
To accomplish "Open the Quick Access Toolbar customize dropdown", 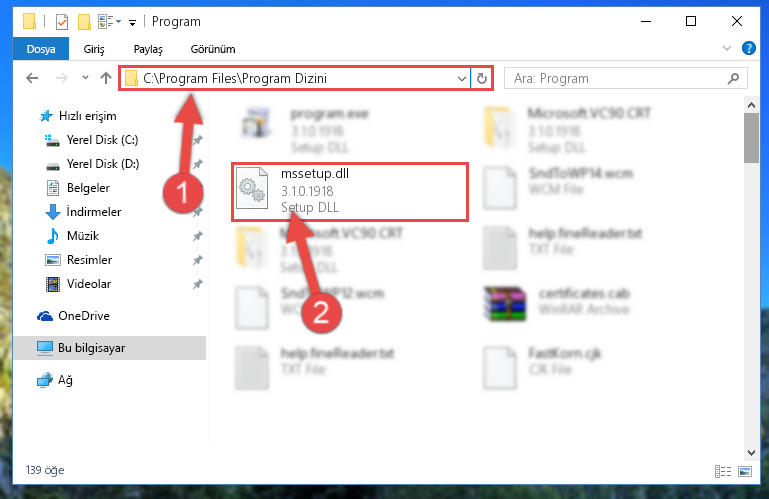I will coord(132,23).
